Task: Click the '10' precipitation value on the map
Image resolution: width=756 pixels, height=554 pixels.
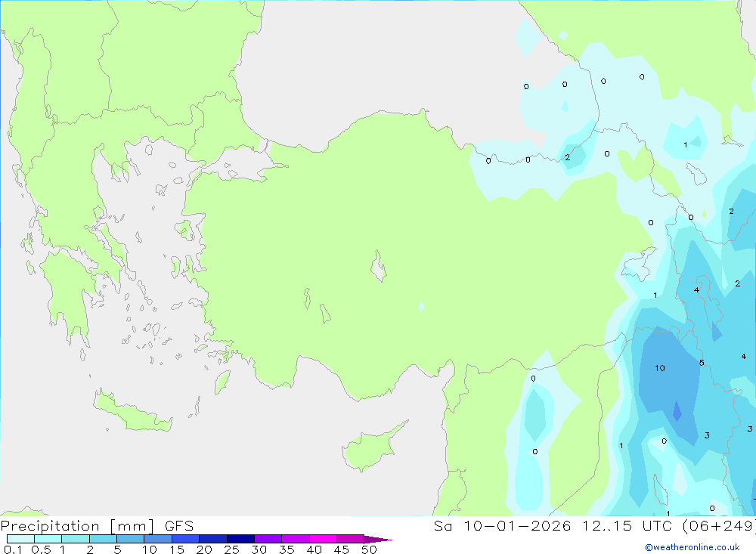Action: [x=659, y=368]
